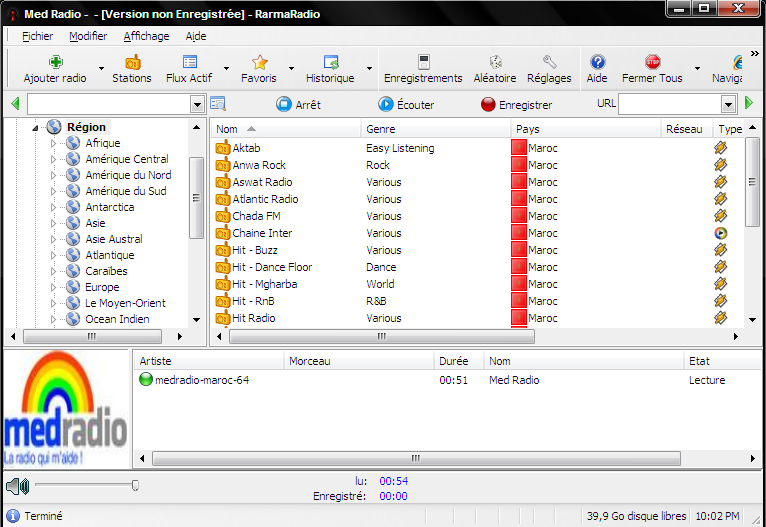Click the info icon next to Terminé
Image resolution: width=766 pixels, height=527 pixels.
coord(13,516)
